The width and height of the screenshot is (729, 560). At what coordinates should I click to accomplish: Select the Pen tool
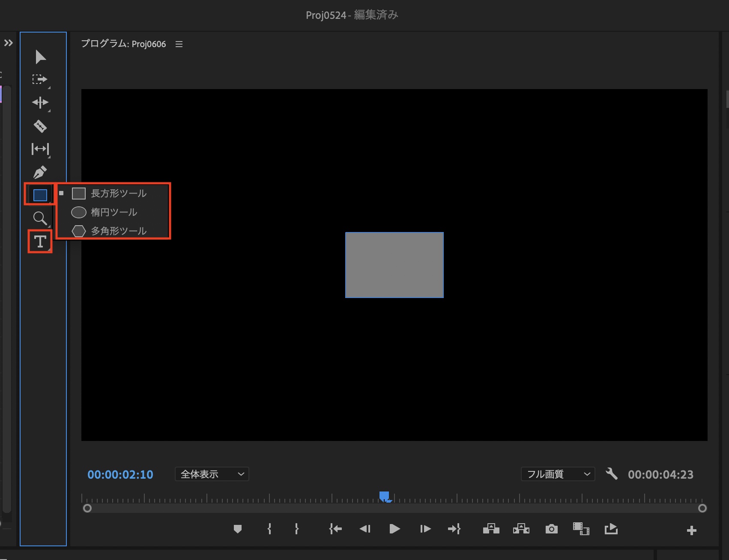[40, 172]
